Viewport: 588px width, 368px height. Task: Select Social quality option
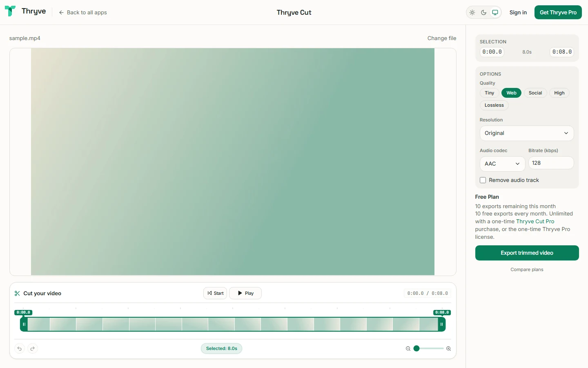tap(535, 93)
